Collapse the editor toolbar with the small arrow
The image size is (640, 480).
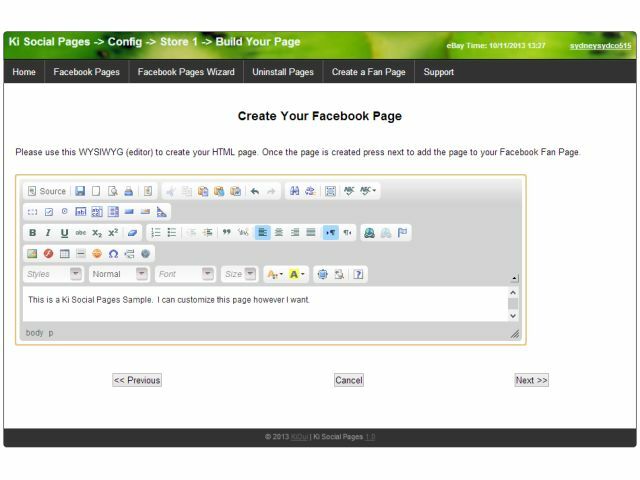click(515, 278)
